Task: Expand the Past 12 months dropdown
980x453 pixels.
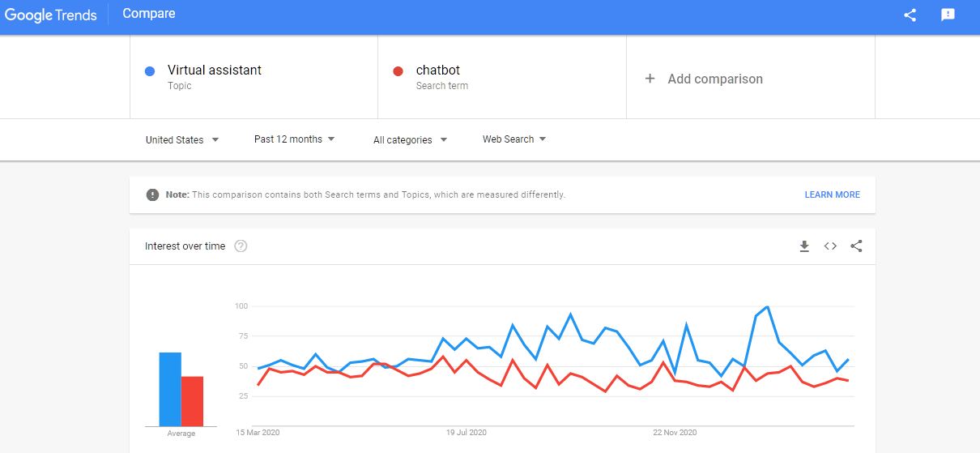Action: [294, 139]
